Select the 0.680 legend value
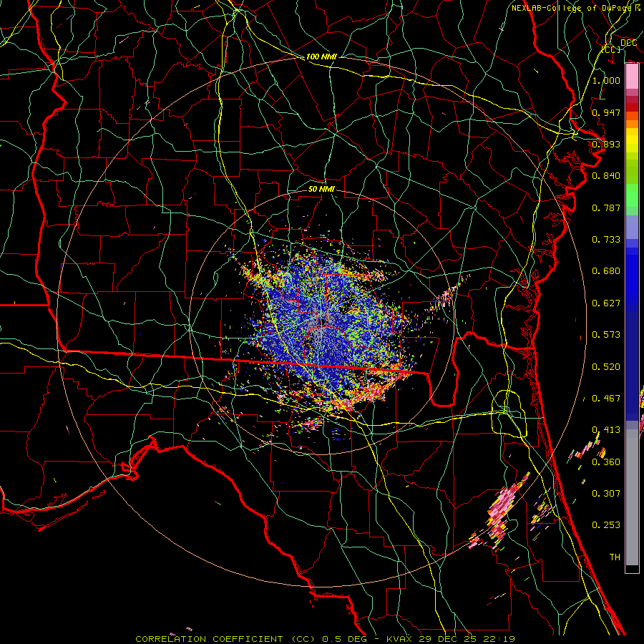 606,270
